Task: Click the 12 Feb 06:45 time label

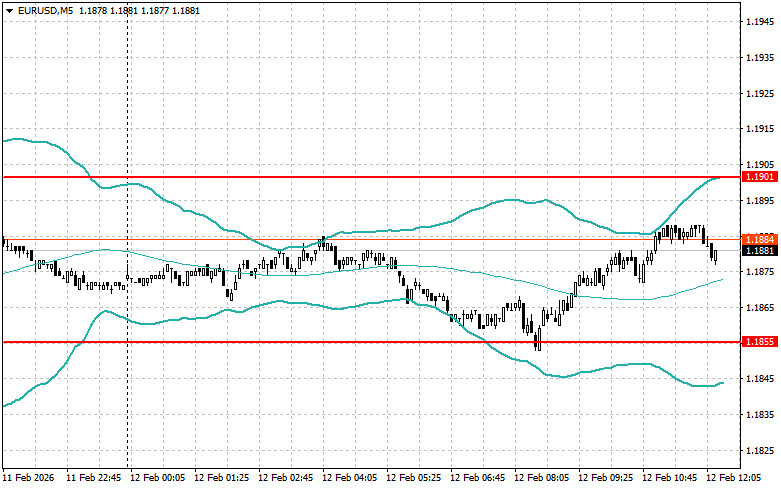Action: [x=478, y=478]
